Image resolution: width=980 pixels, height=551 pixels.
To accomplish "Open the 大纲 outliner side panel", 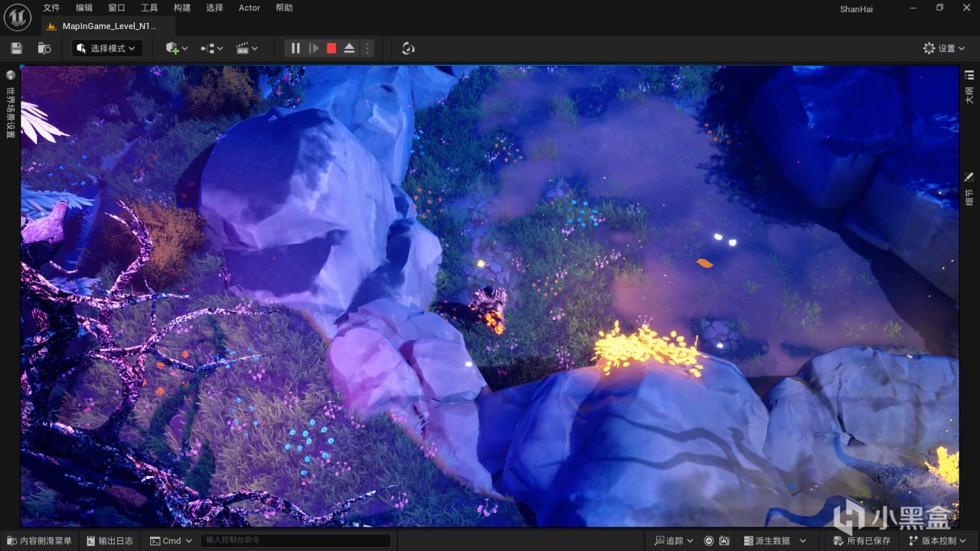I will pyautogui.click(x=969, y=86).
